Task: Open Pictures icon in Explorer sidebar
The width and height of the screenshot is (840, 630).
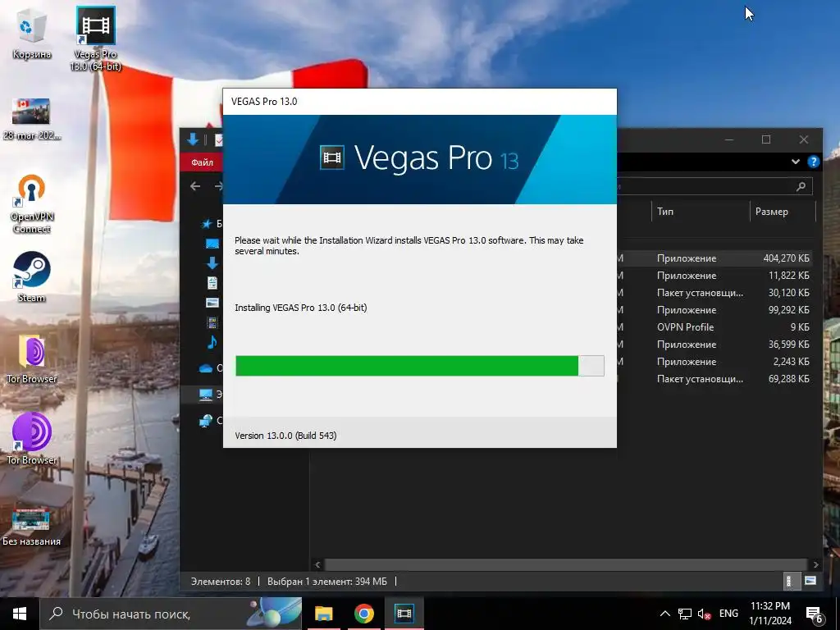Action: point(212,303)
